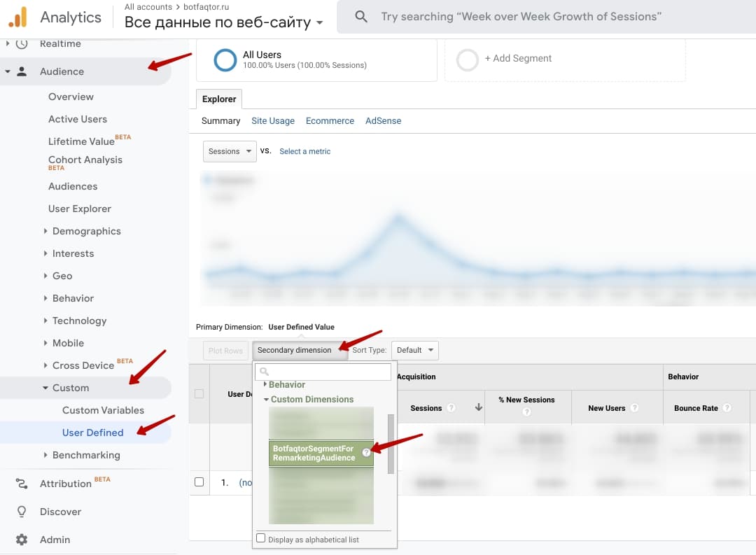
Task: Select the All Users segment radio button
Action: 224,60
